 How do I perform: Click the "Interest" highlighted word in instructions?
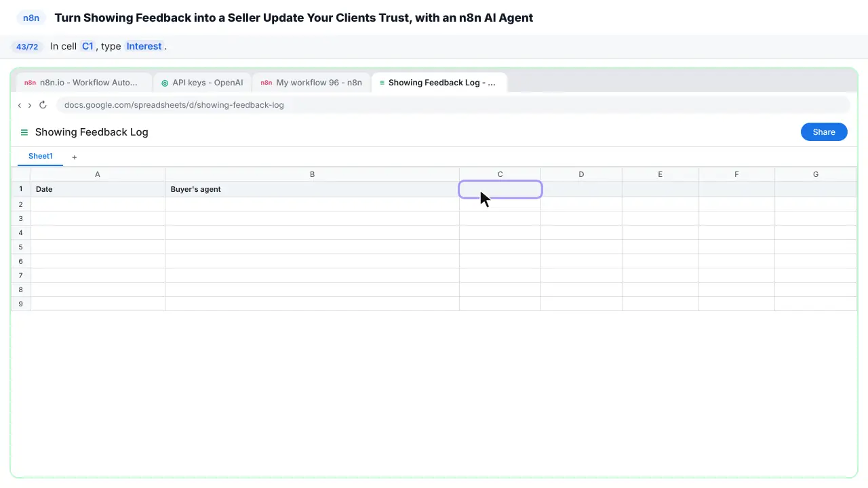pyautogui.click(x=144, y=46)
